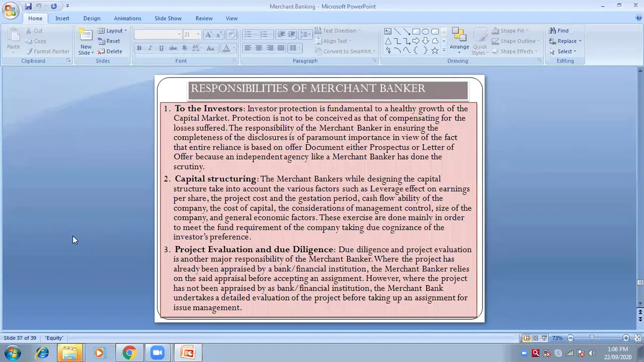Select the Arrow line shape
Image resolution: width=644 pixels, height=362 pixels.
407,32
